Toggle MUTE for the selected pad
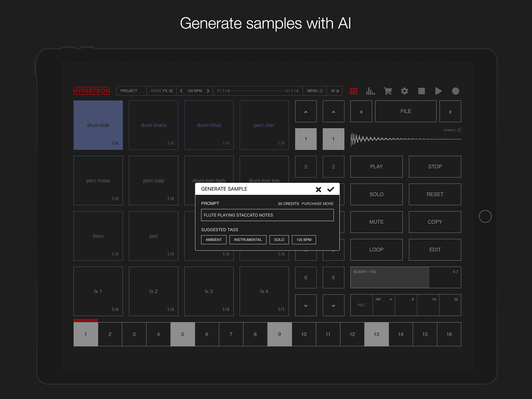Image resolution: width=532 pixels, height=399 pixels. pyautogui.click(x=376, y=222)
